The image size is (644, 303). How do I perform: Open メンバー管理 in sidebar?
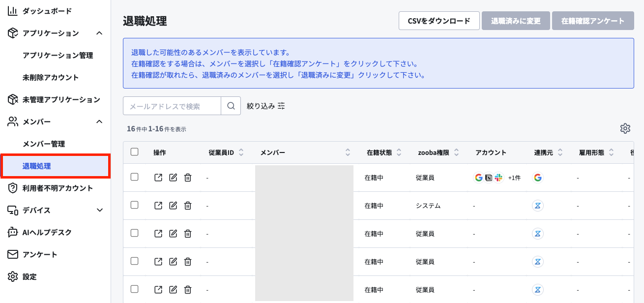click(44, 144)
